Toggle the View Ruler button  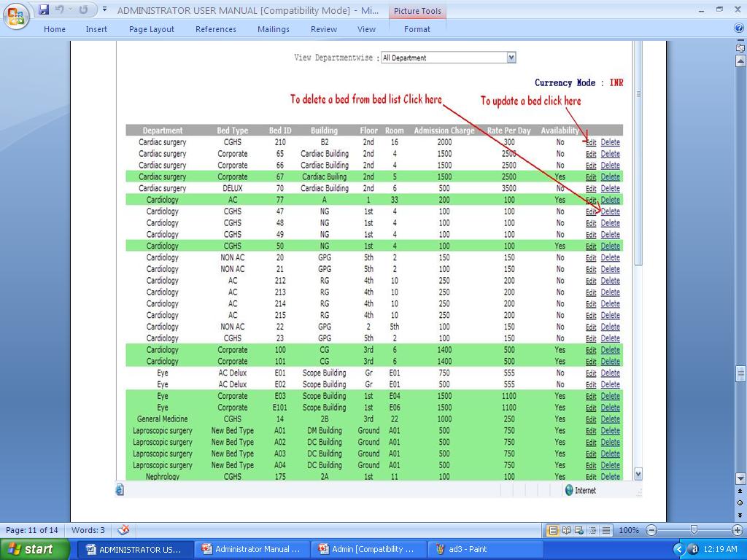coord(740,47)
